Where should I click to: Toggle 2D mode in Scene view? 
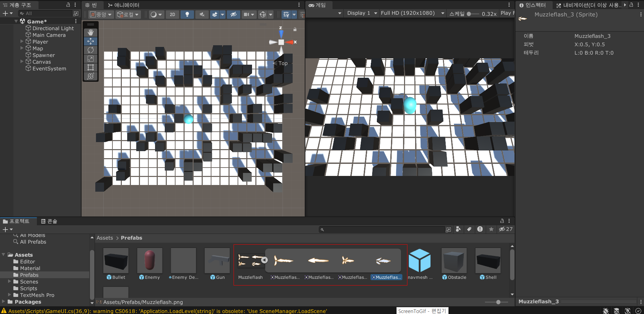point(172,14)
